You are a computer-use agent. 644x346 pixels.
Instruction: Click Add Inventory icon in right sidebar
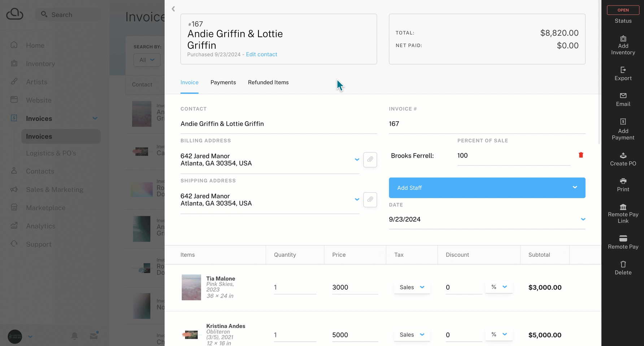(x=623, y=39)
